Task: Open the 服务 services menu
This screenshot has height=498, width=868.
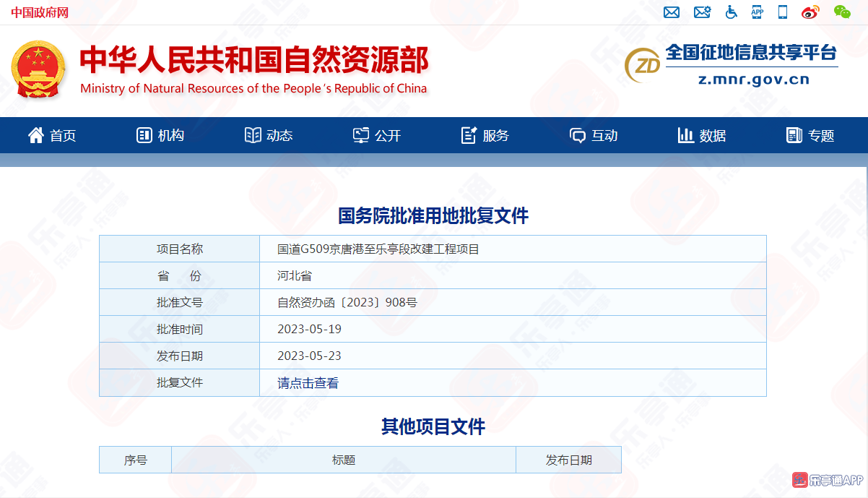Action: [x=485, y=135]
